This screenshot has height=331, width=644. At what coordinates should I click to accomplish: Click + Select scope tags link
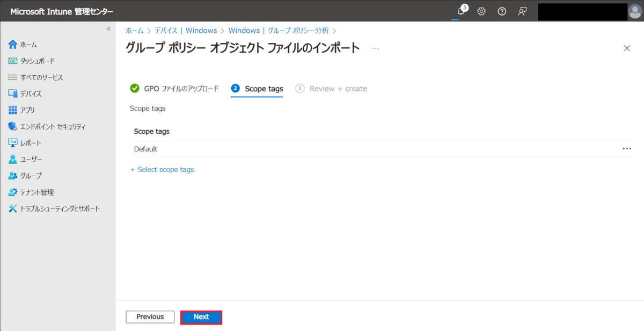(162, 169)
